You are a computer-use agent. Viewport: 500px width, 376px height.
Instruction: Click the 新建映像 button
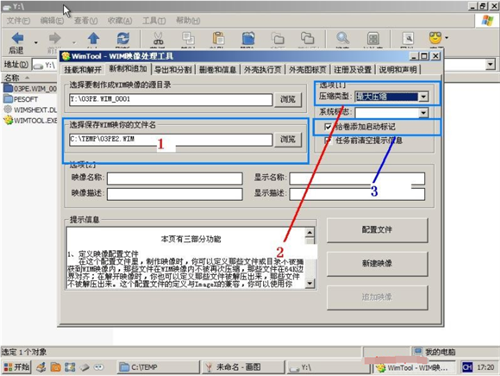pos(377,264)
